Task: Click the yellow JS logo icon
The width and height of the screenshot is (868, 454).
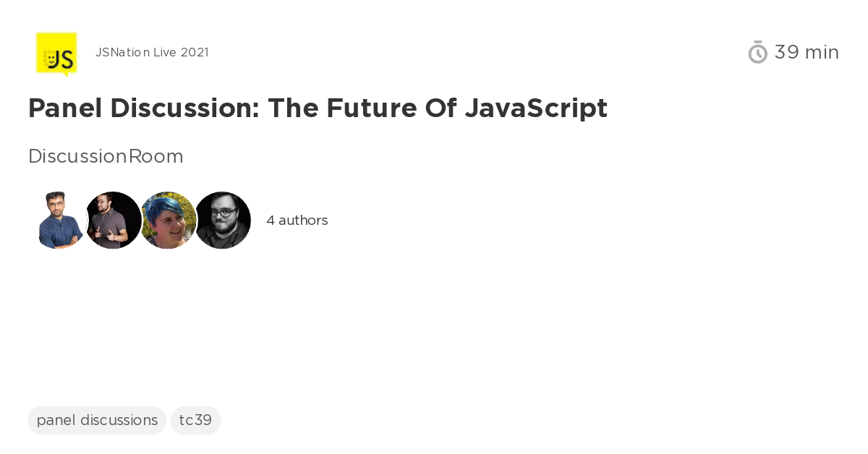Action: pyautogui.click(x=57, y=53)
